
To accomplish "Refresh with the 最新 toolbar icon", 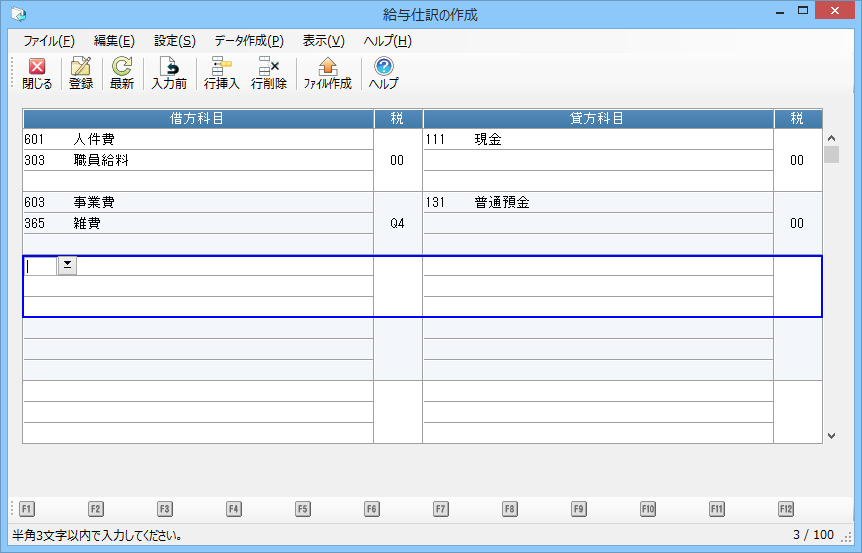I will [x=122, y=73].
